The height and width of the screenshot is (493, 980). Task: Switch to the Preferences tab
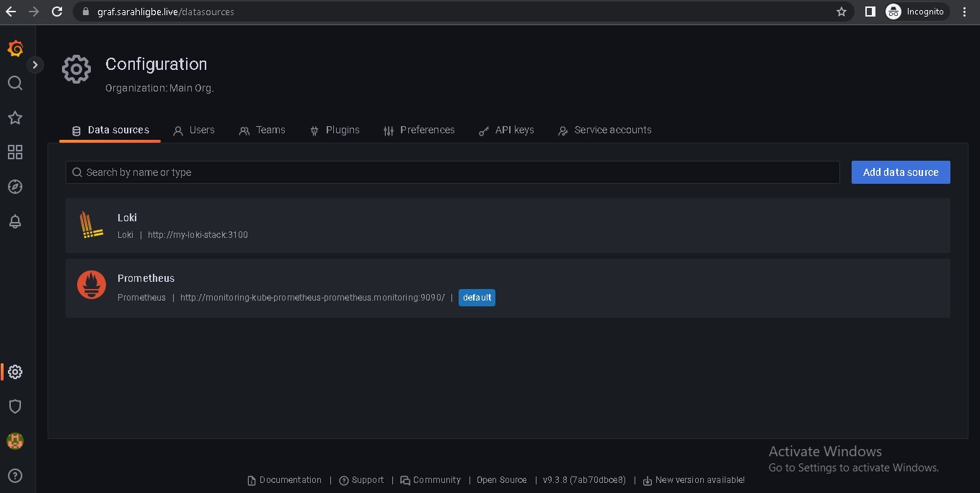pos(419,130)
